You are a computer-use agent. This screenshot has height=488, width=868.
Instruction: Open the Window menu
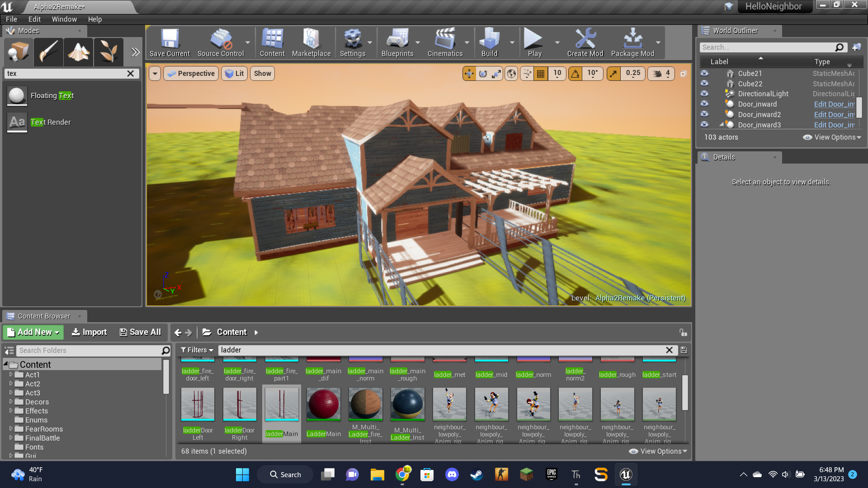click(64, 19)
